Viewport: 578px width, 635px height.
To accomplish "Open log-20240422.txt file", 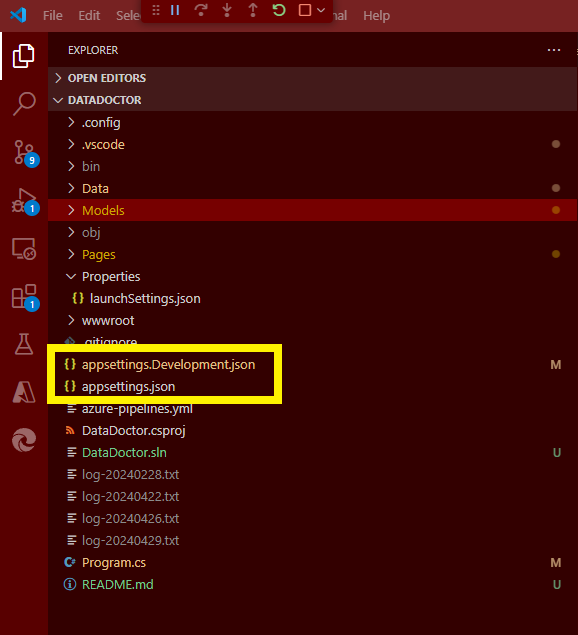I will point(312,496).
